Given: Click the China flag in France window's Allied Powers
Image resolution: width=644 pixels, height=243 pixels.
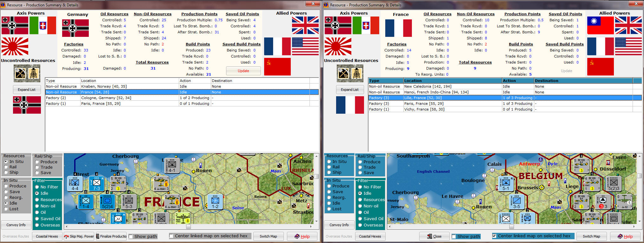Looking at the screenshot, I should 601,25.
